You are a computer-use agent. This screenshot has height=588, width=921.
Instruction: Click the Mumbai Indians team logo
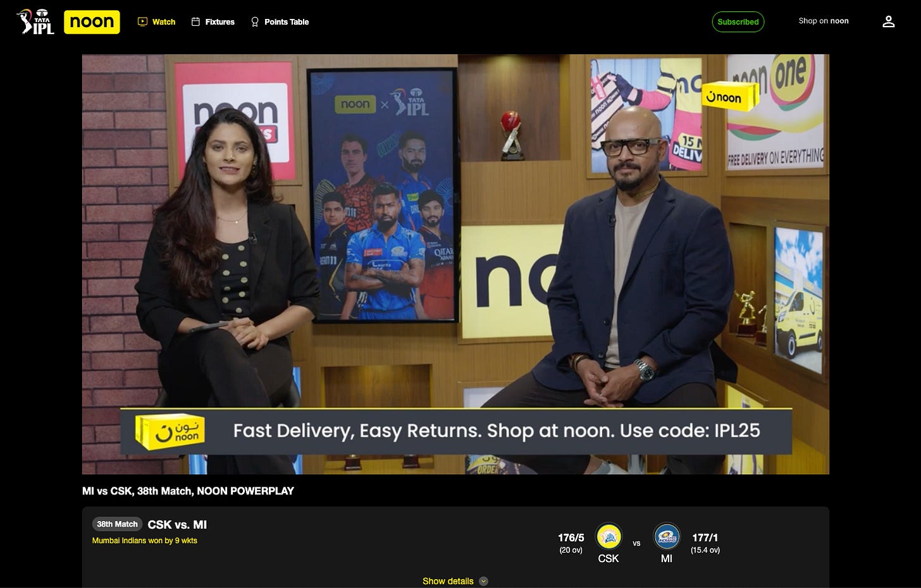click(x=667, y=536)
